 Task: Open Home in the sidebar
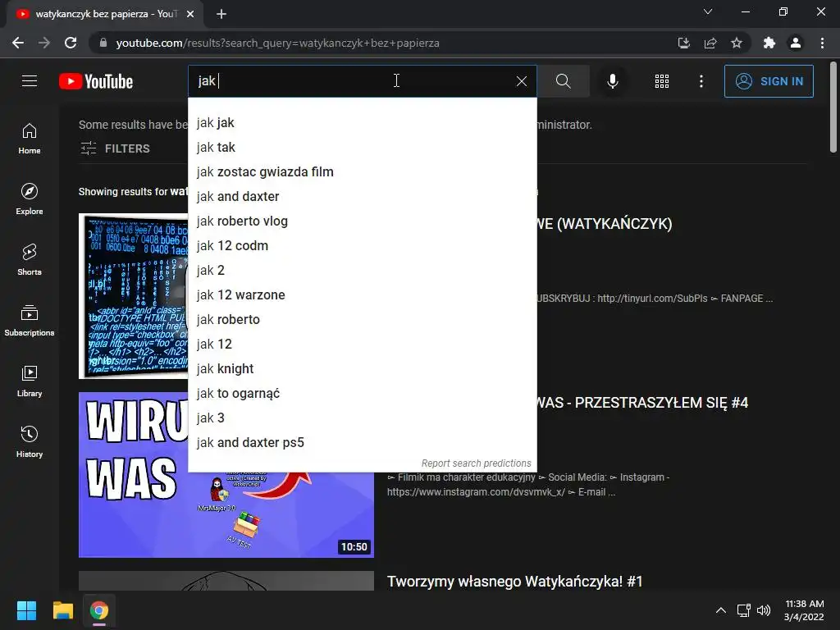pos(30,139)
